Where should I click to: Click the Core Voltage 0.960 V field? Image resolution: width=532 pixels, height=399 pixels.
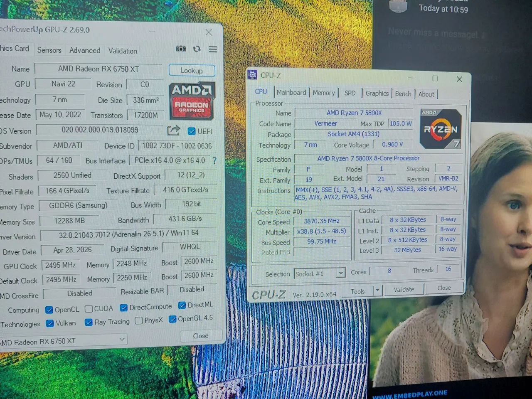393,144
